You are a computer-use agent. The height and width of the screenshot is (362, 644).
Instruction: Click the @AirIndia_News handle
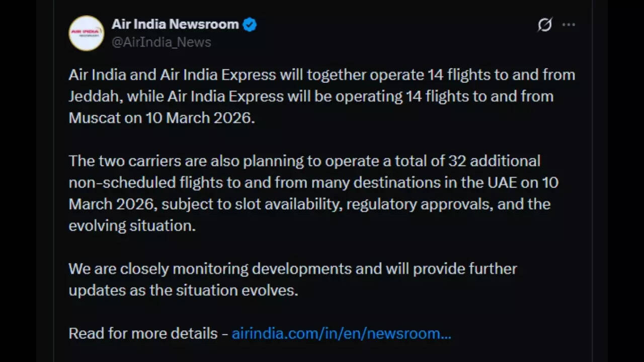point(162,42)
